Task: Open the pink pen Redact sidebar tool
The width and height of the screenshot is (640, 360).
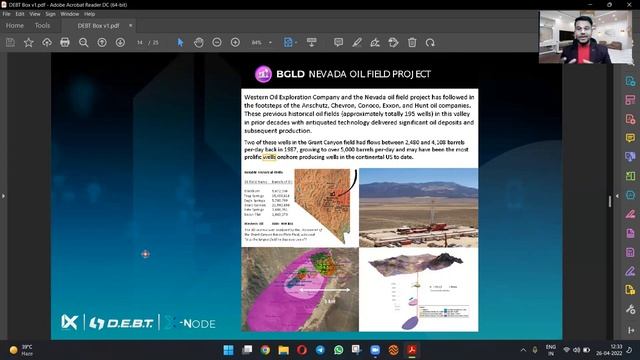Action: 630,214
